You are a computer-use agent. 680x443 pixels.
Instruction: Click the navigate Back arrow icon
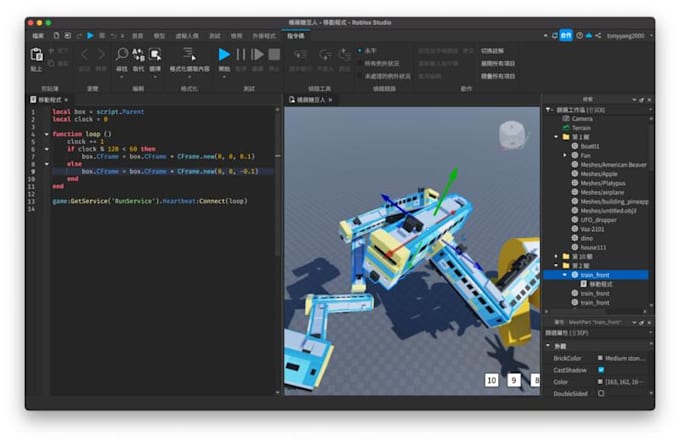[85, 54]
